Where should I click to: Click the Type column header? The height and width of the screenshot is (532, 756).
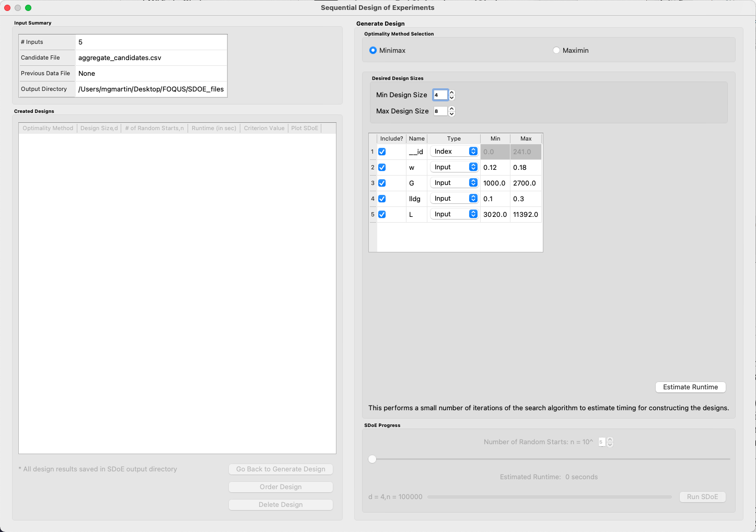[x=453, y=138]
